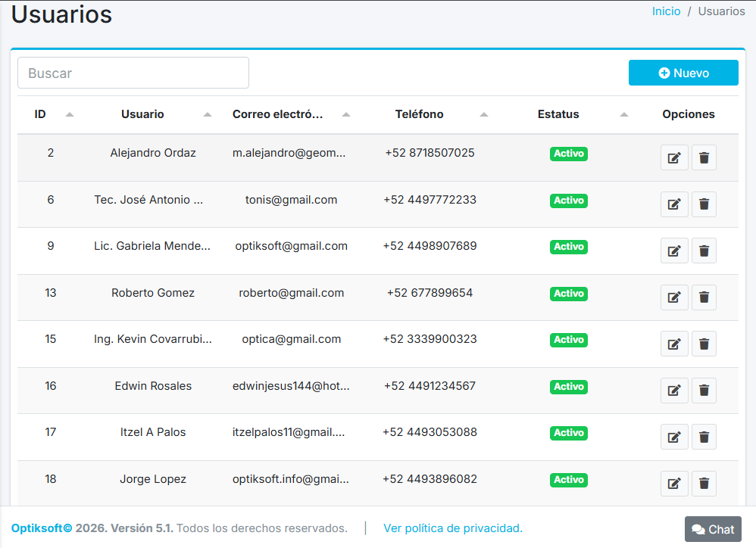Open Ver política de privacidad link
The image size is (756, 548).
[x=453, y=528]
